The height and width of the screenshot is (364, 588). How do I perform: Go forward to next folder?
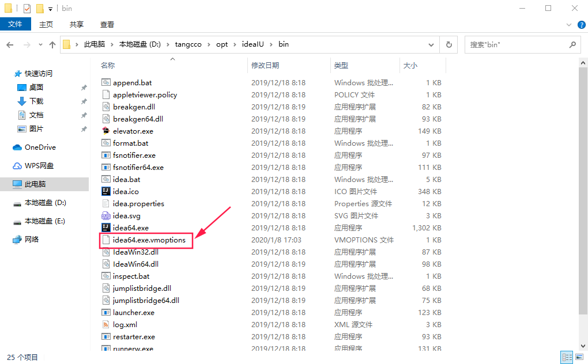point(27,45)
